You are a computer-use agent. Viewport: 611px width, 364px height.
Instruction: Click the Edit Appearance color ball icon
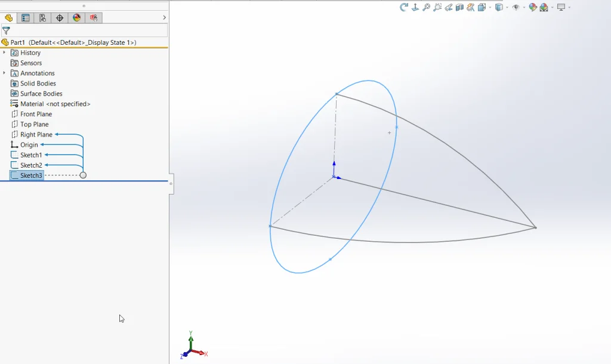(533, 7)
